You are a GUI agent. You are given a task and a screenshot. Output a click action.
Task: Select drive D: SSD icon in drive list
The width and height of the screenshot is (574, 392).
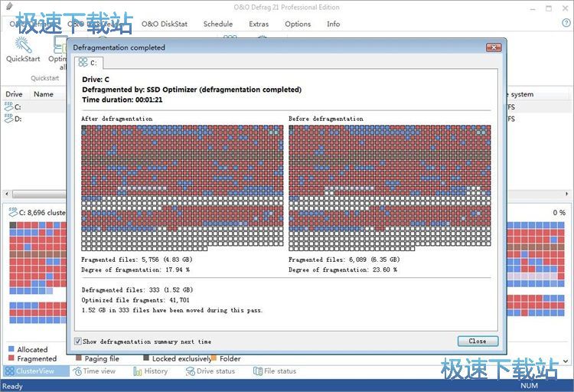(x=8, y=118)
